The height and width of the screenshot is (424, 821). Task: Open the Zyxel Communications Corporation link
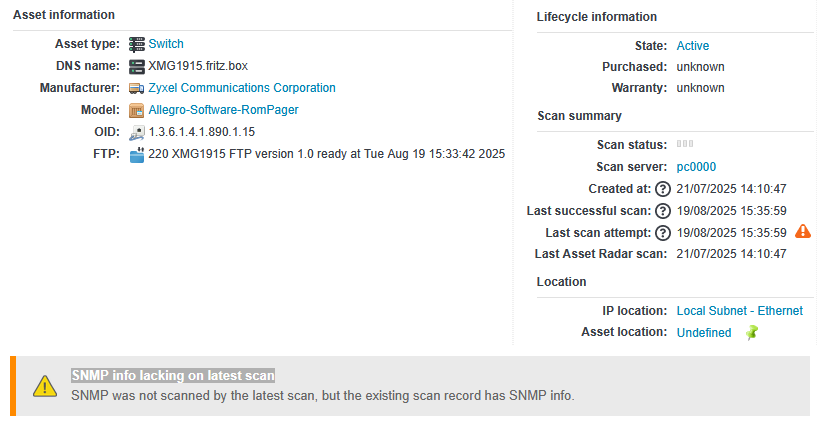point(242,88)
